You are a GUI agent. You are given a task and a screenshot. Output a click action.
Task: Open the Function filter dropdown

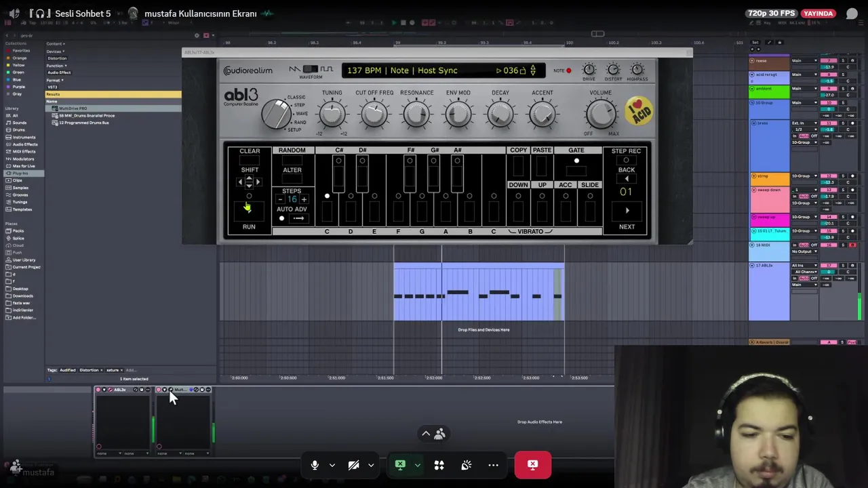56,66
